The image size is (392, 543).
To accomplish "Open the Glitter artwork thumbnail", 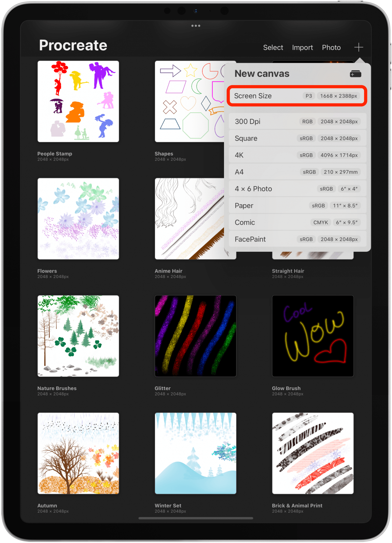I will pos(195,336).
